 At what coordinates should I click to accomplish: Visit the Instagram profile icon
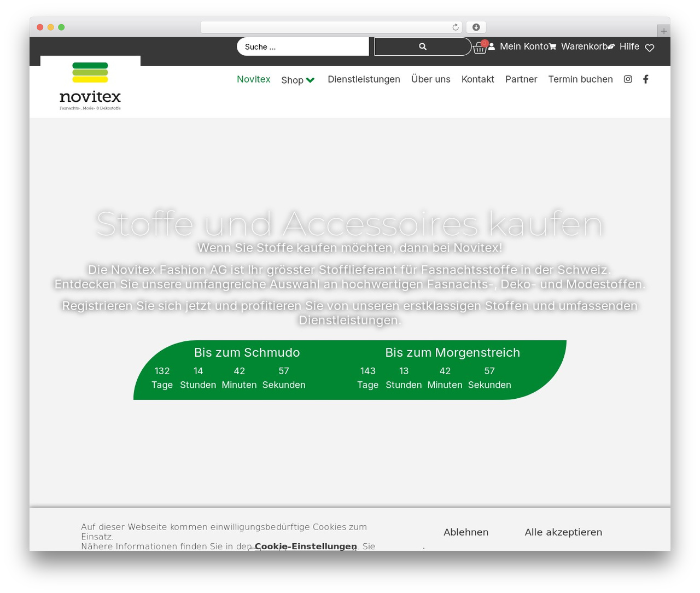coord(628,79)
